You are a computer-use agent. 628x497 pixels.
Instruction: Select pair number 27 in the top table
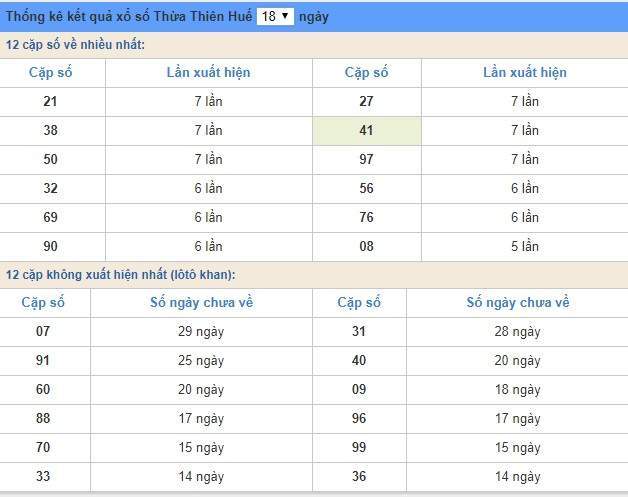pos(366,101)
